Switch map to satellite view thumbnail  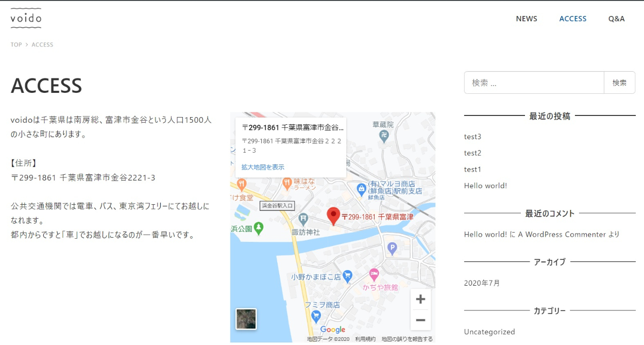click(x=246, y=319)
